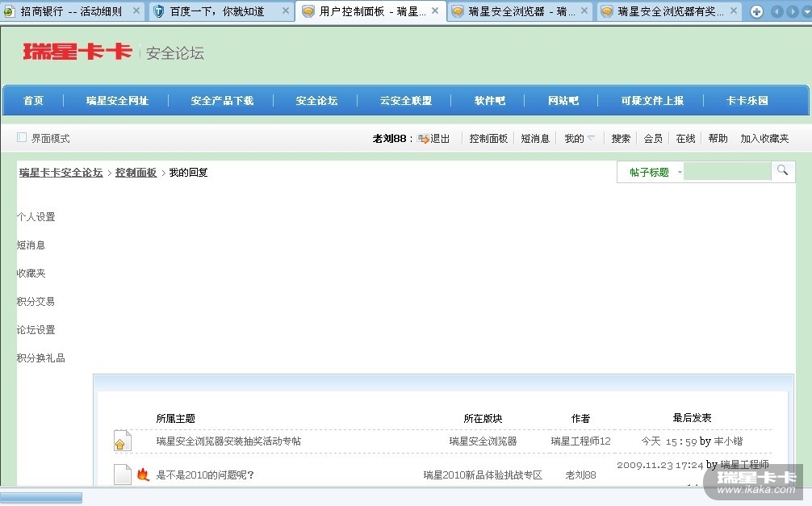Click the search magnifier icon
812x506 pixels.
click(782, 169)
